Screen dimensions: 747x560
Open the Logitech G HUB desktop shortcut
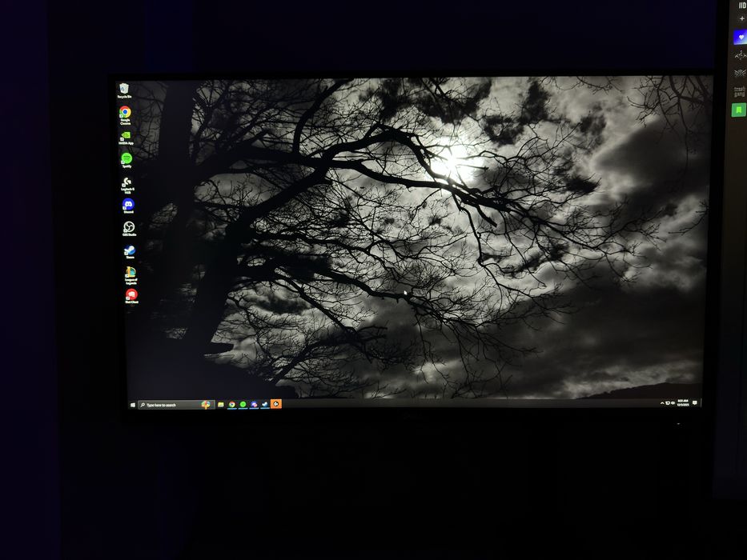tap(127, 185)
